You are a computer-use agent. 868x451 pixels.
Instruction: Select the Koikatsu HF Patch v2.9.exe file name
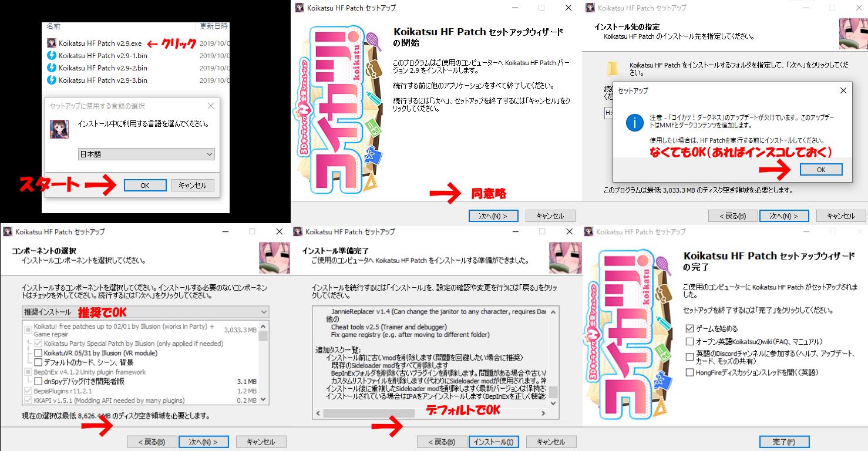[x=100, y=43]
